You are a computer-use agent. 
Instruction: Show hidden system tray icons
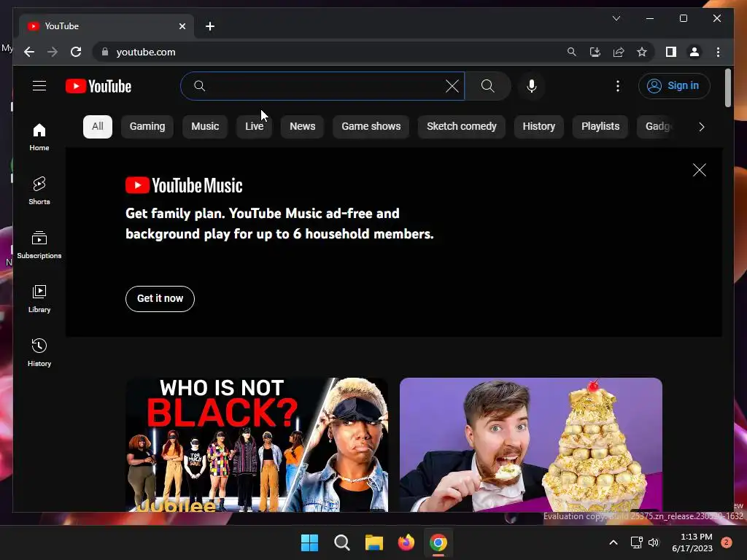[x=614, y=542]
